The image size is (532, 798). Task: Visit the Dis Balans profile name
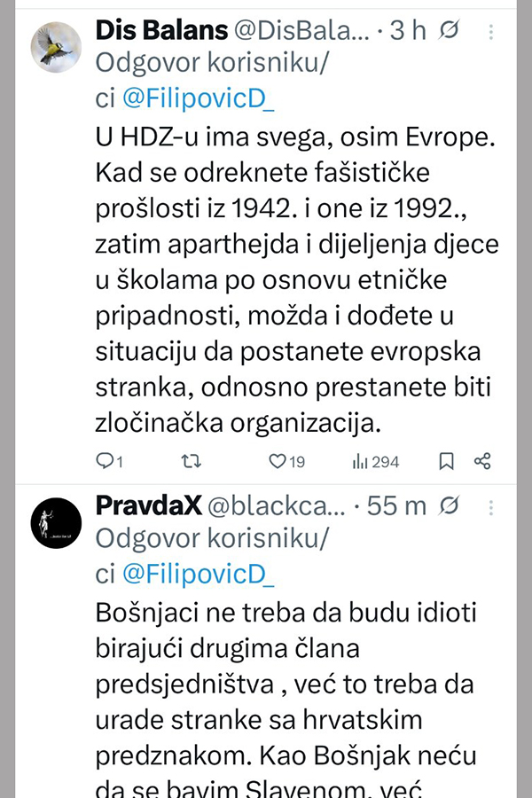[160, 30]
